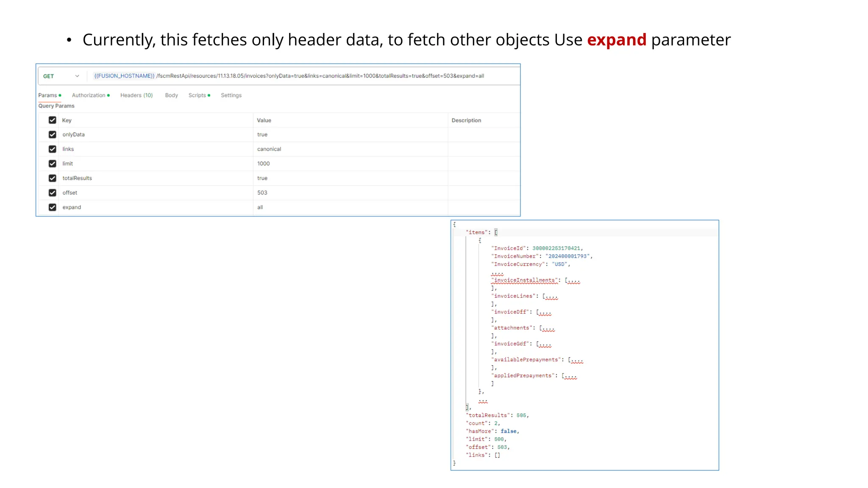
Task: Click the request URL field
Action: click(289, 76)
